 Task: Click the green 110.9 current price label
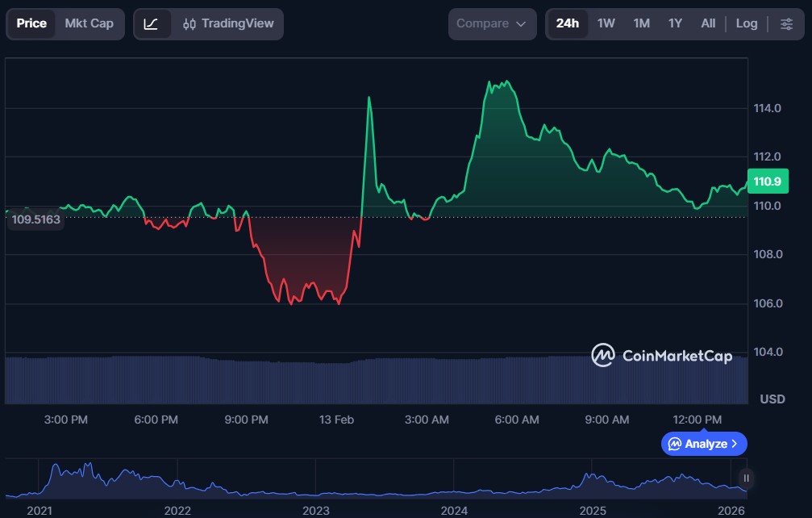(766, 182)
